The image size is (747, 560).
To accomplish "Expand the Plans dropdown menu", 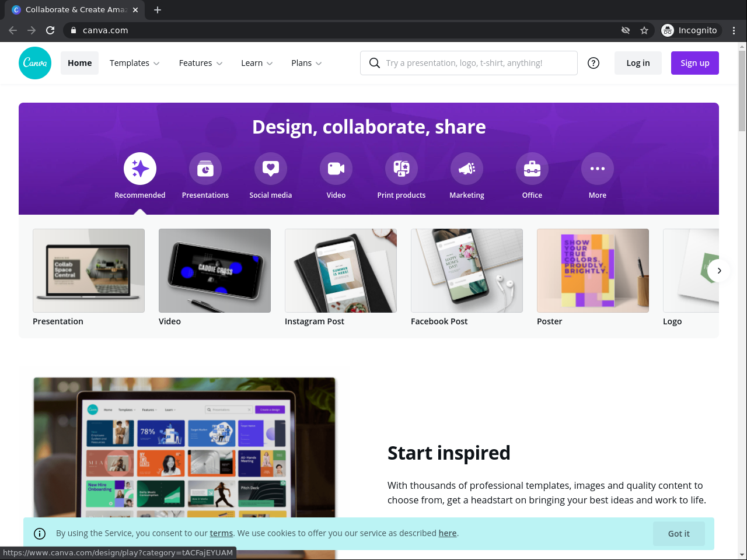I will 306,63.
